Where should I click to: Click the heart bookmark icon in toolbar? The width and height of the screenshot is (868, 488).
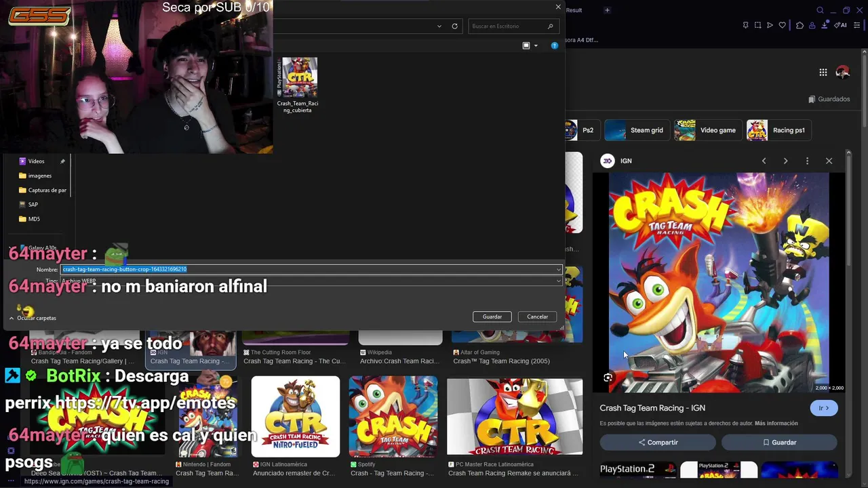(782, 25)
